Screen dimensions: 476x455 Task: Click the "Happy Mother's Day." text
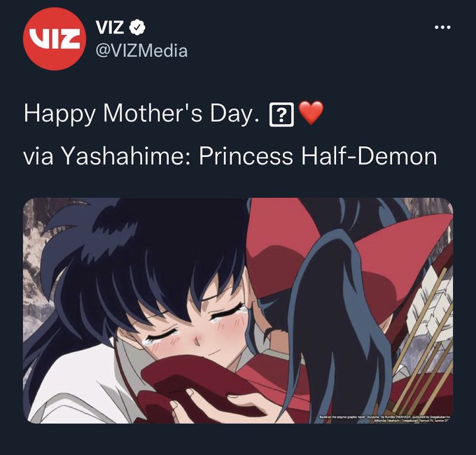tap(142, 113)
